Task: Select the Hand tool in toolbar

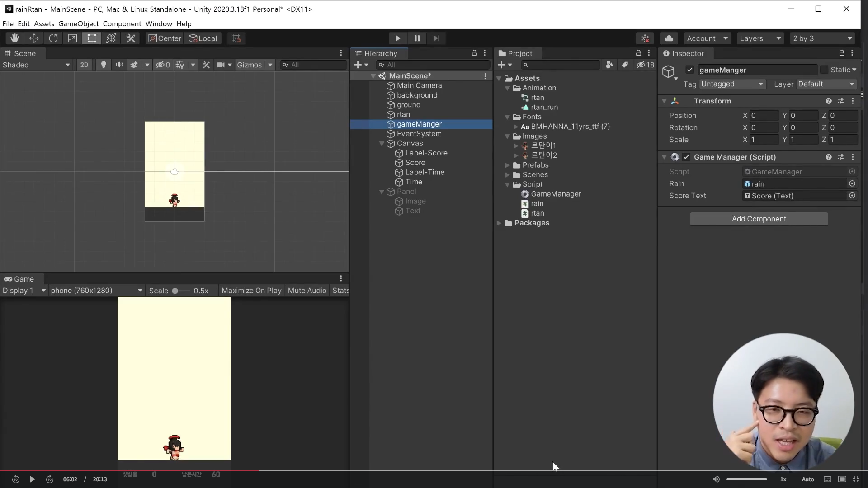Action: click(14, 38)
